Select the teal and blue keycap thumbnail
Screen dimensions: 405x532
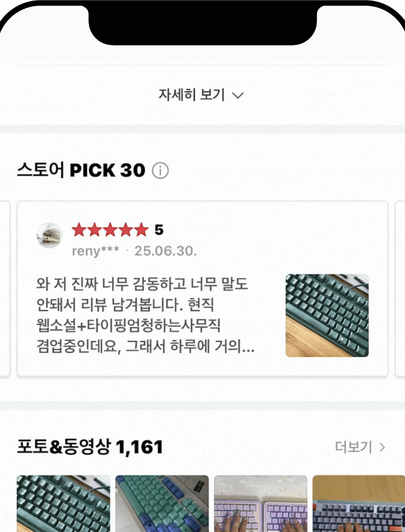click(x=162, y=503)
